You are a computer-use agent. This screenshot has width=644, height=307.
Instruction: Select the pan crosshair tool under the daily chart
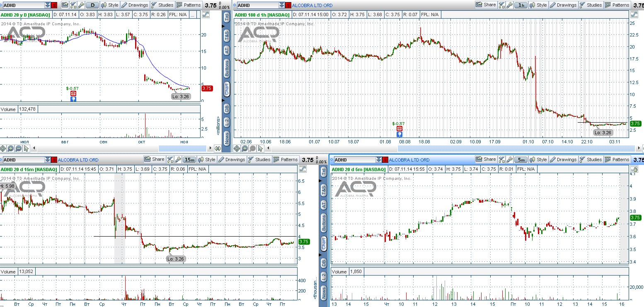point(3,148)
